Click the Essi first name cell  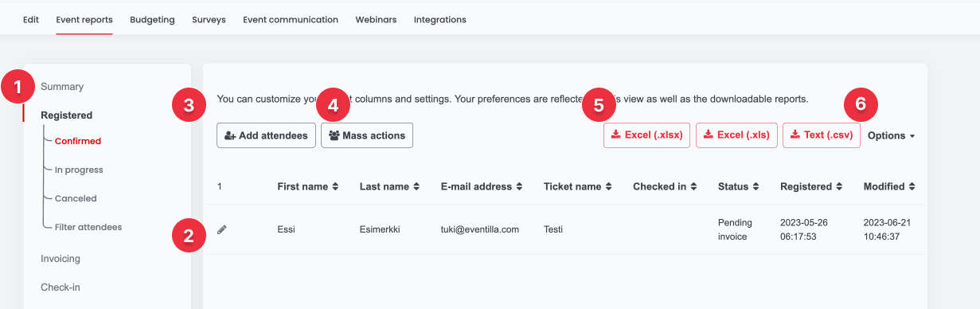click(x=286, y=229)
